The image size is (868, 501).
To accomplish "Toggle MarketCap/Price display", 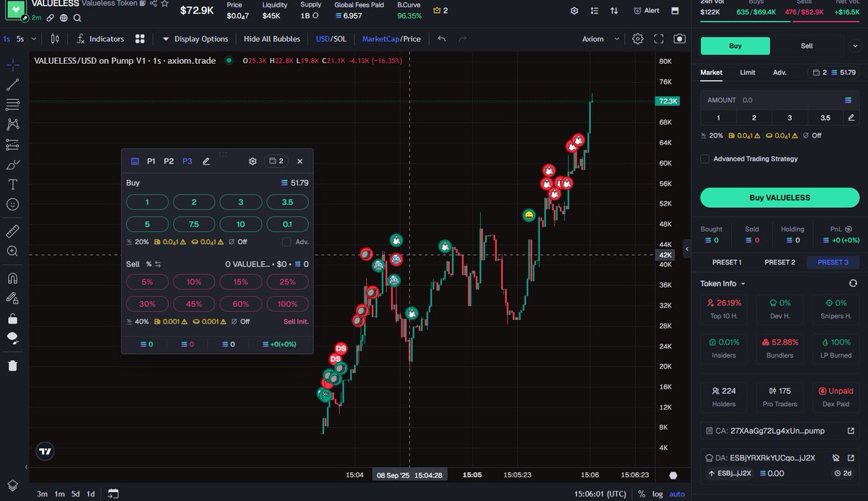I will (x=391, y=39).
